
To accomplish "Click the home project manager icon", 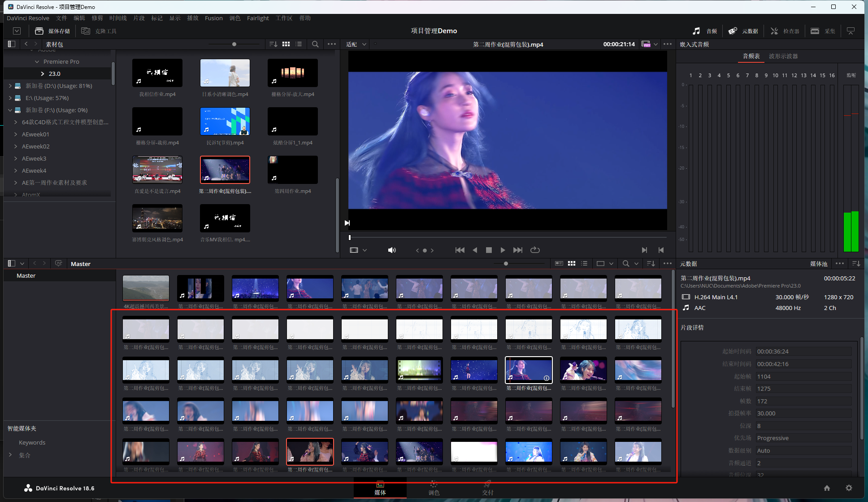I will [827, 488].
